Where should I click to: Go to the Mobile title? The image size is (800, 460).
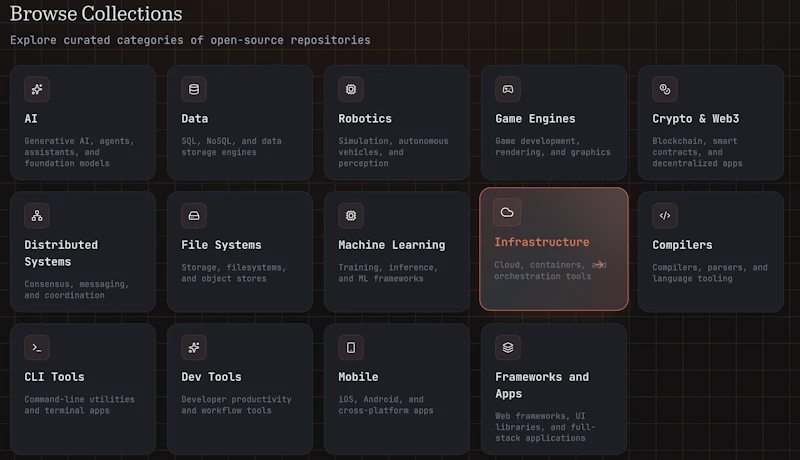tap(358, 377)
